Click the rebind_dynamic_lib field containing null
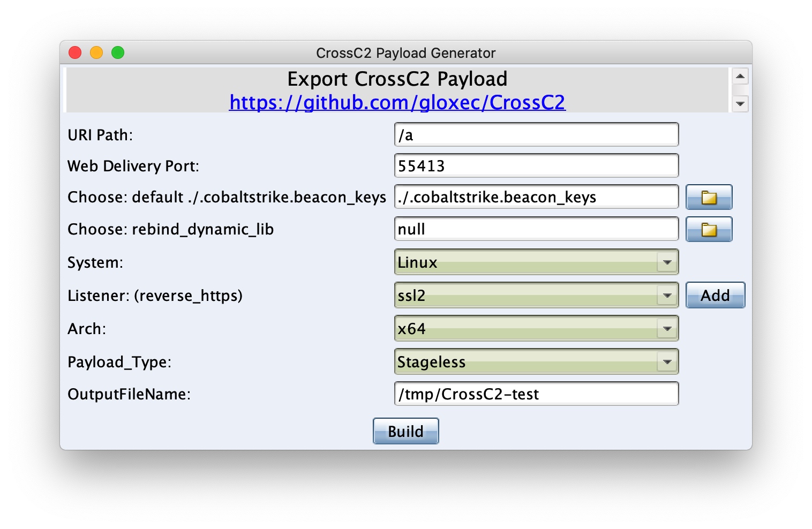 (536, 229)
